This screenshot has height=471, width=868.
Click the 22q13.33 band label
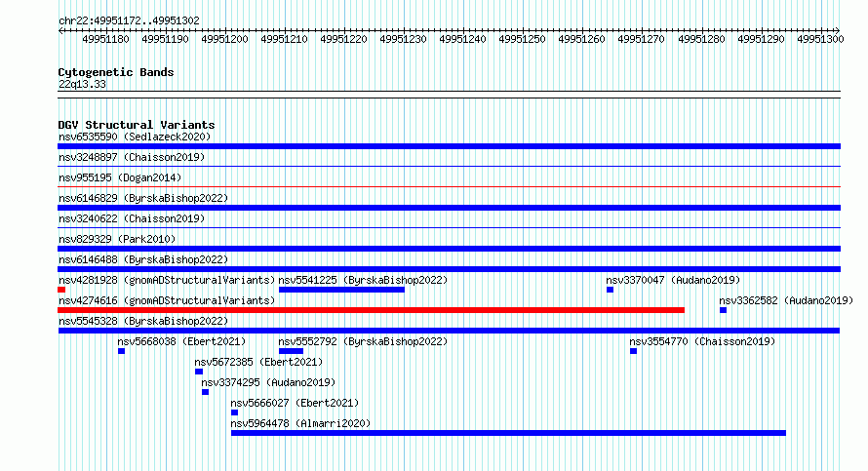coord(82,84)
